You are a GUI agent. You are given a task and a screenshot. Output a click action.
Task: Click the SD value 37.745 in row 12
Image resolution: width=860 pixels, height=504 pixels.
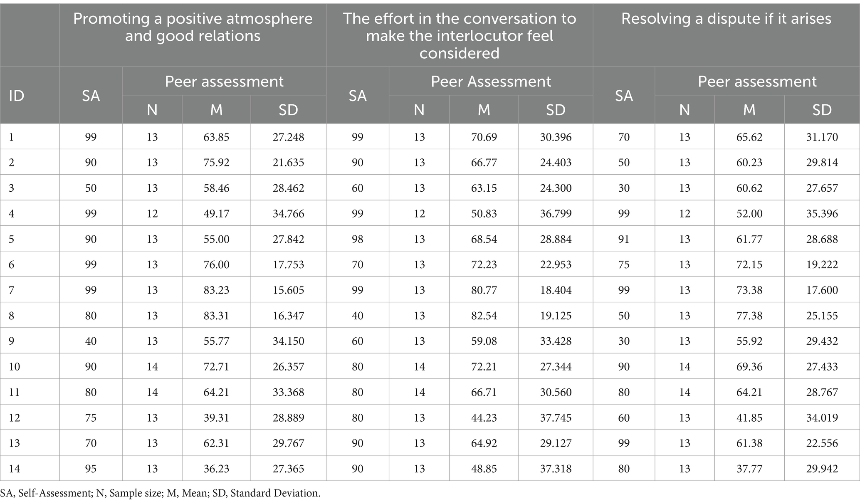[x=556, y=418]
